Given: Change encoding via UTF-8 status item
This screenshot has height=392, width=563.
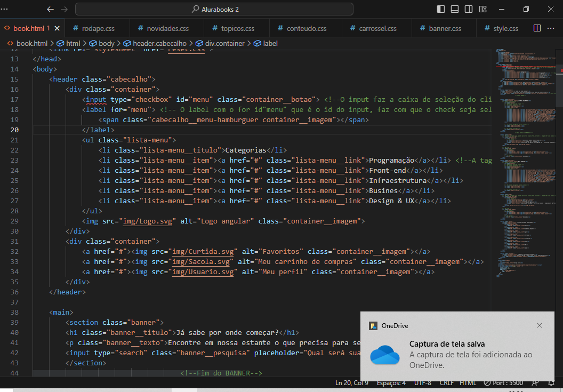Looking at the screenshot, I should [x=423, y=383].
